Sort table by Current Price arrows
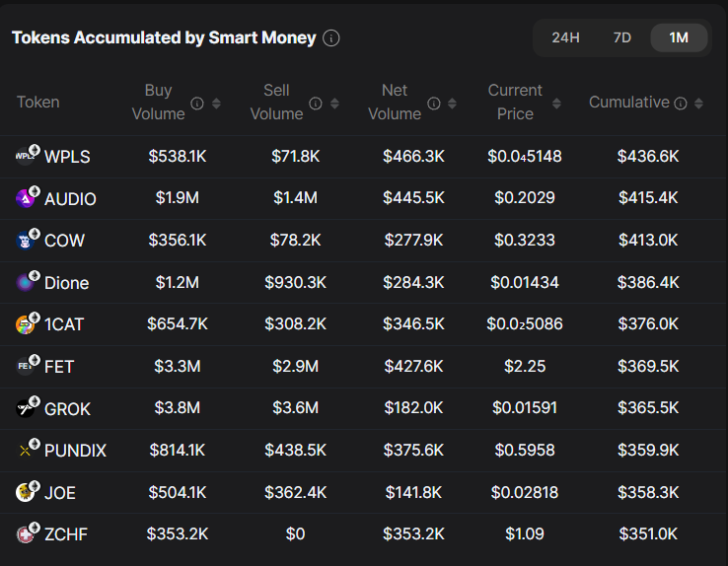This screenshot has height=566, width=728. 556,103
